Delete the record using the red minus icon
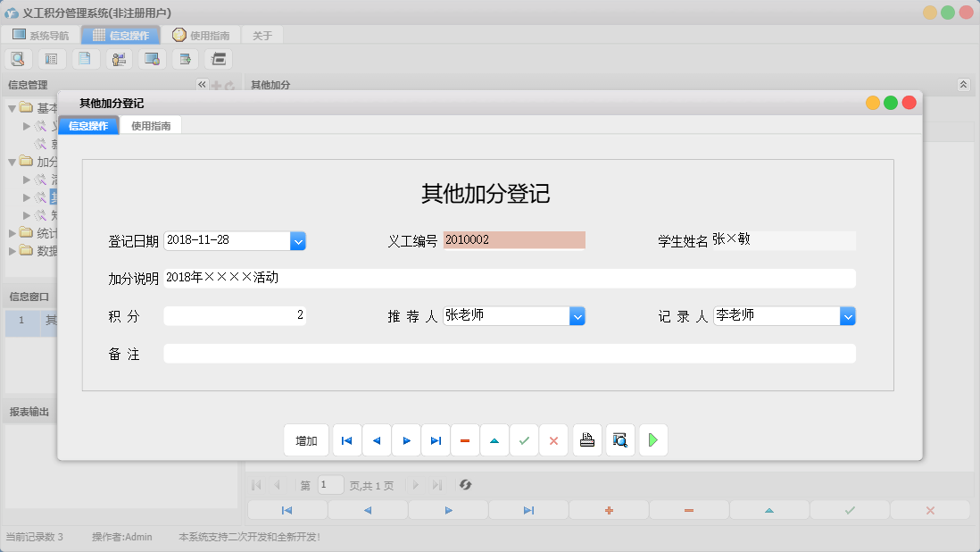The width and height of the screenshot is (980, 552). [465, 439]
